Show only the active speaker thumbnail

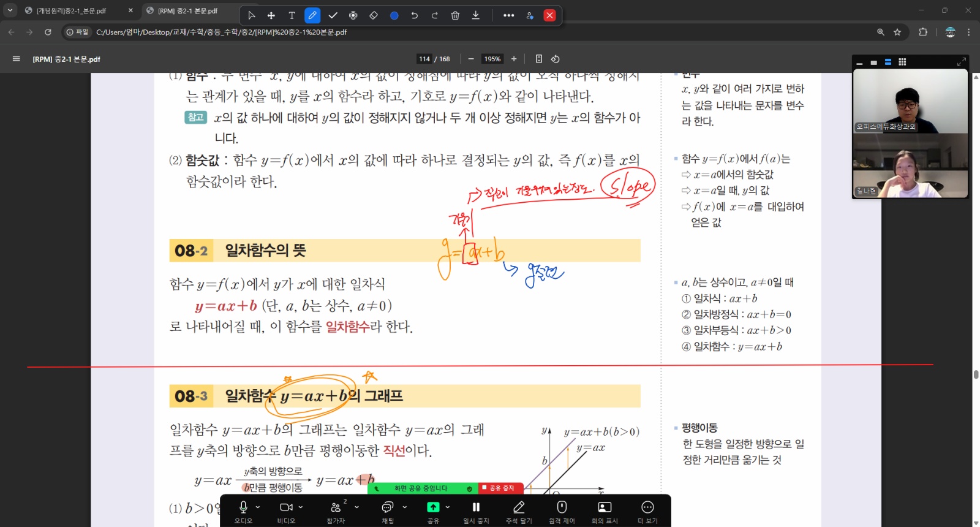coord(873,62)
